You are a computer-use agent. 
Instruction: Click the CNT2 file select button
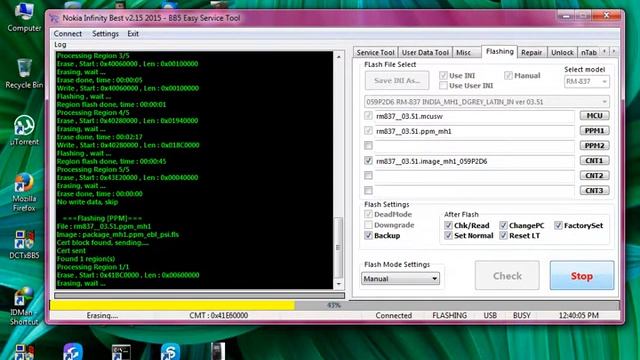click(594, 176)
